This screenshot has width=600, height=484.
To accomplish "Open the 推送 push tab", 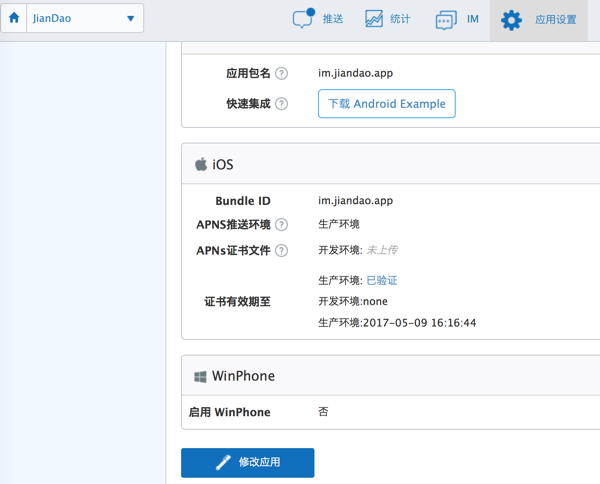I will tap(318, 19).
